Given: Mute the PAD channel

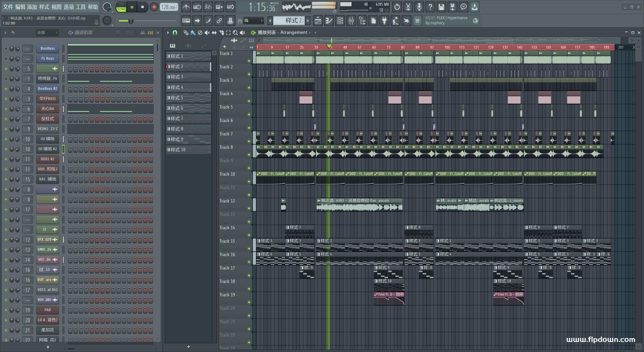Looking at the screenshot, I should 6,310.
